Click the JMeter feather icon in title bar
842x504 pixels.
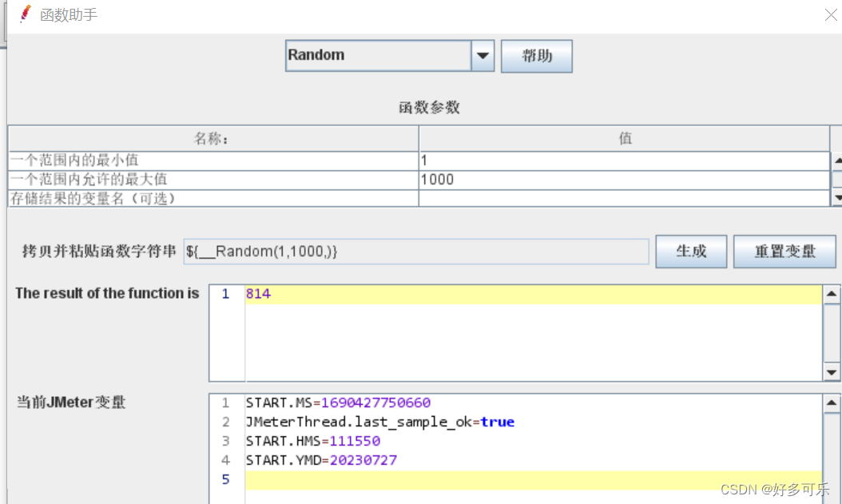(25, 14)
